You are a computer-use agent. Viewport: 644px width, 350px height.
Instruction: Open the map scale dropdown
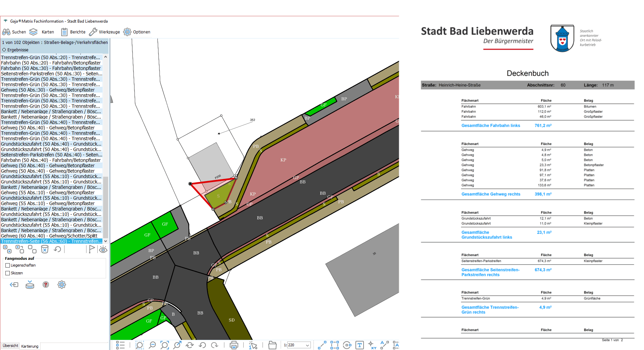[x=307, y=345]
